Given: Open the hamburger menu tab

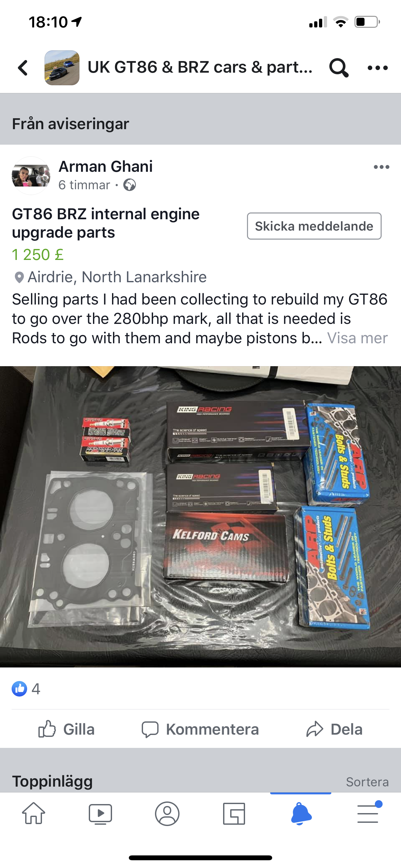Looking at the screenshot, I should 368,814.
